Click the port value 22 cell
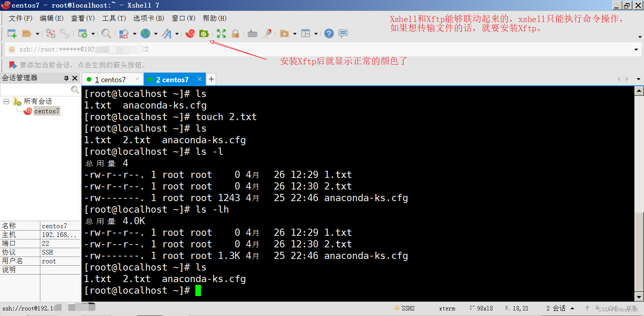This screenshot has width=644, height=316. (60, 243)
